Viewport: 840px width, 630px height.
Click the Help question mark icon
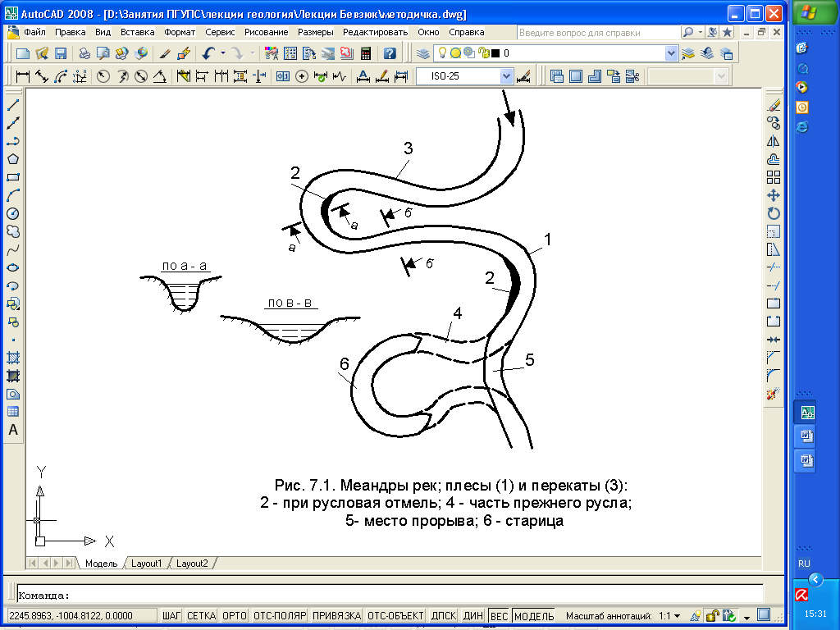(390, 53)
